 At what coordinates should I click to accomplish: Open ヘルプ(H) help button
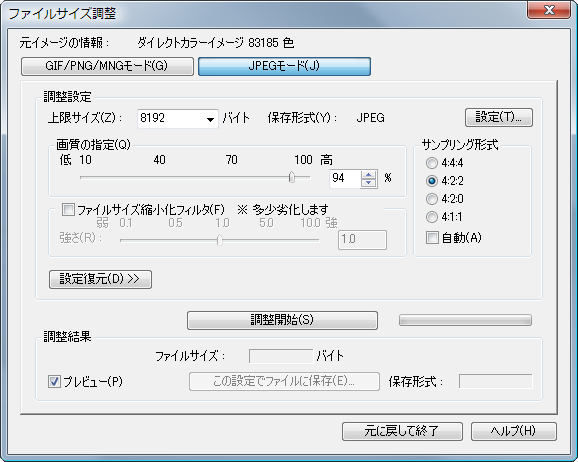click(x=513, y=431)
